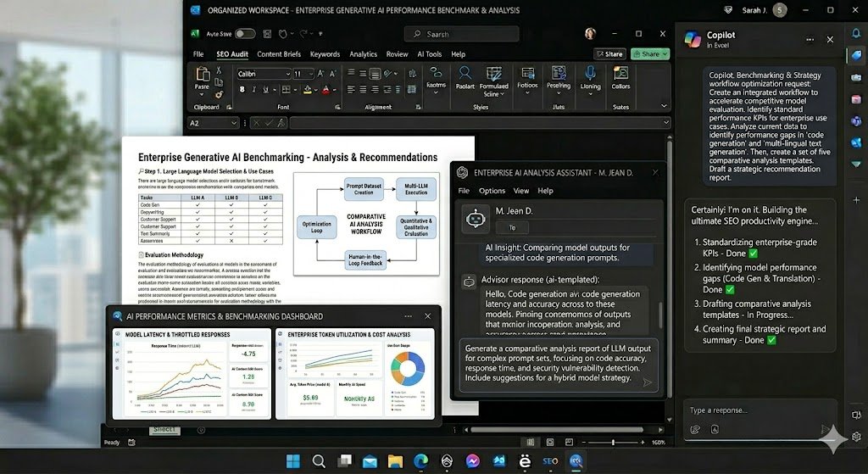Expand the formula bar
The width and height of the screenshot is (868, 474).
coord(666,123)
